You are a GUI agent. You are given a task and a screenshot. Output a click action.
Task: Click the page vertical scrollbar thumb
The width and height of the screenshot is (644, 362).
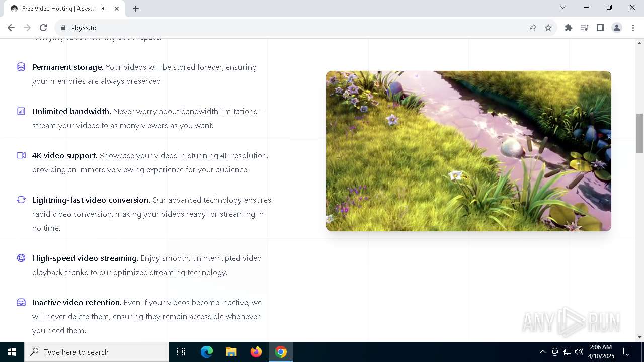pos(639,133)
